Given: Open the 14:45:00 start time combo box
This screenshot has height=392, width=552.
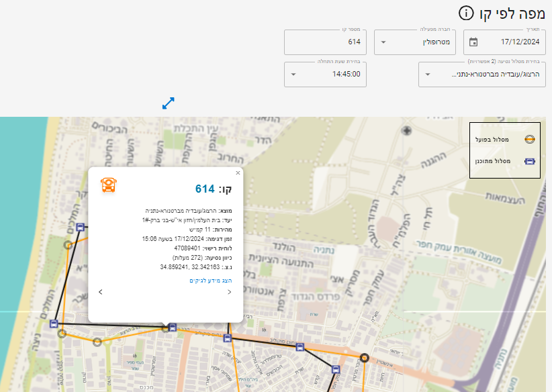Looking at the screenshot, I should pyautogui.click(x=325, y=75).
